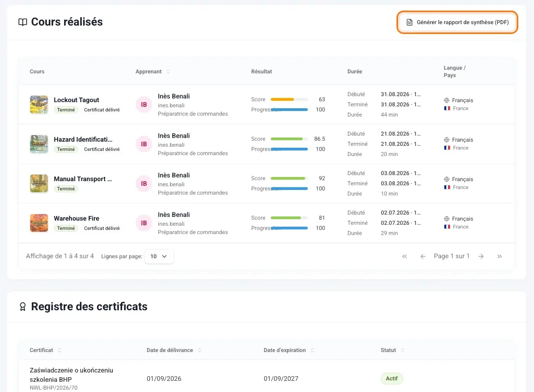
Task: Click Warehouse Fire course title
Action: [x=76, y=218]
